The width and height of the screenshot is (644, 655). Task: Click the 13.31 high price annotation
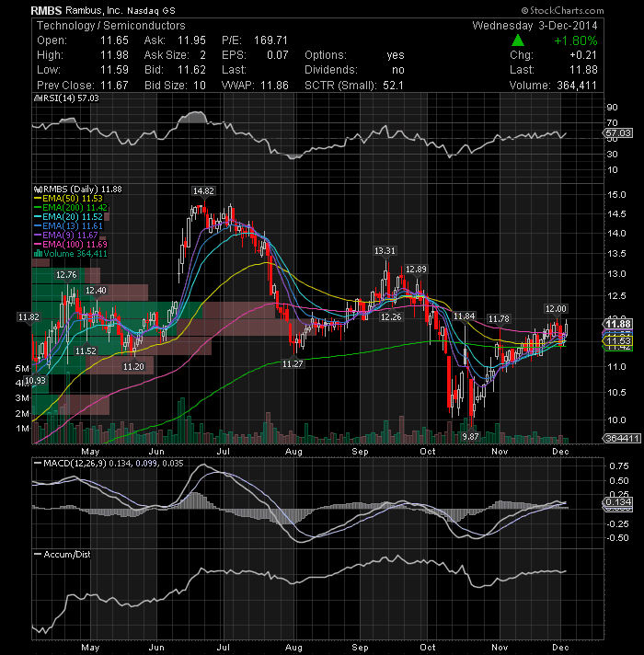coord(385,251)
